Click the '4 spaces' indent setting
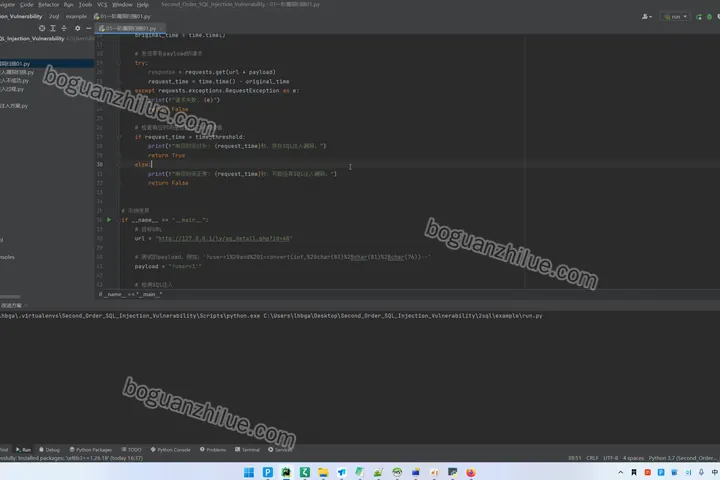720x480 pixels. pos(633,458)
